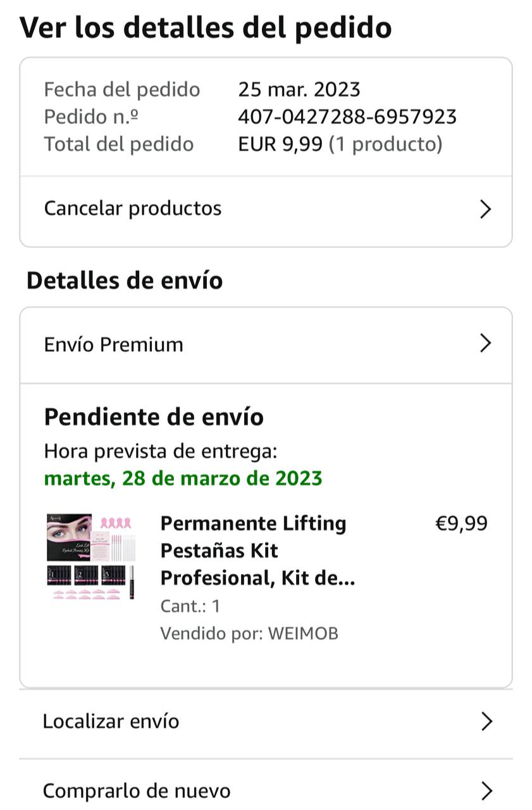Tap the arrow beside Comprarlo de nuevo

(x=486, y=791)
